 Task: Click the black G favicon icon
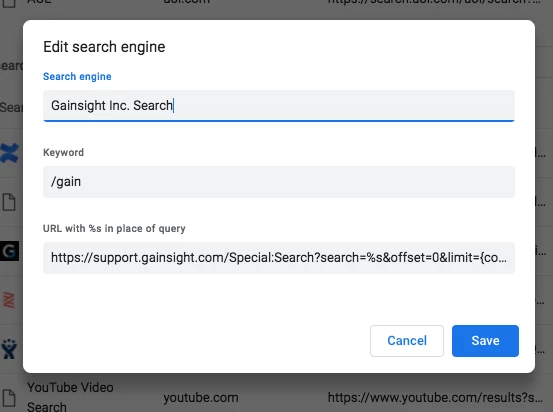pyautogui.click(x=9, y=251)
